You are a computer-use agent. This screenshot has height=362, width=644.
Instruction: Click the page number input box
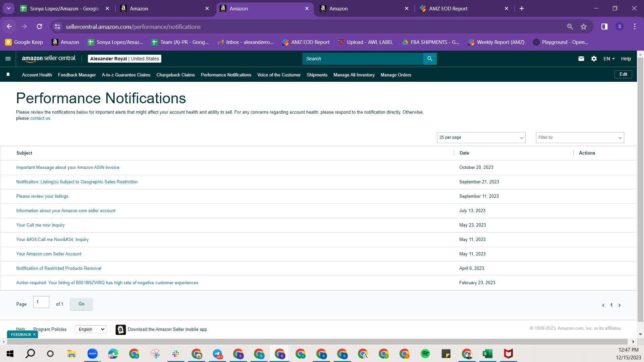pos(41,302)
